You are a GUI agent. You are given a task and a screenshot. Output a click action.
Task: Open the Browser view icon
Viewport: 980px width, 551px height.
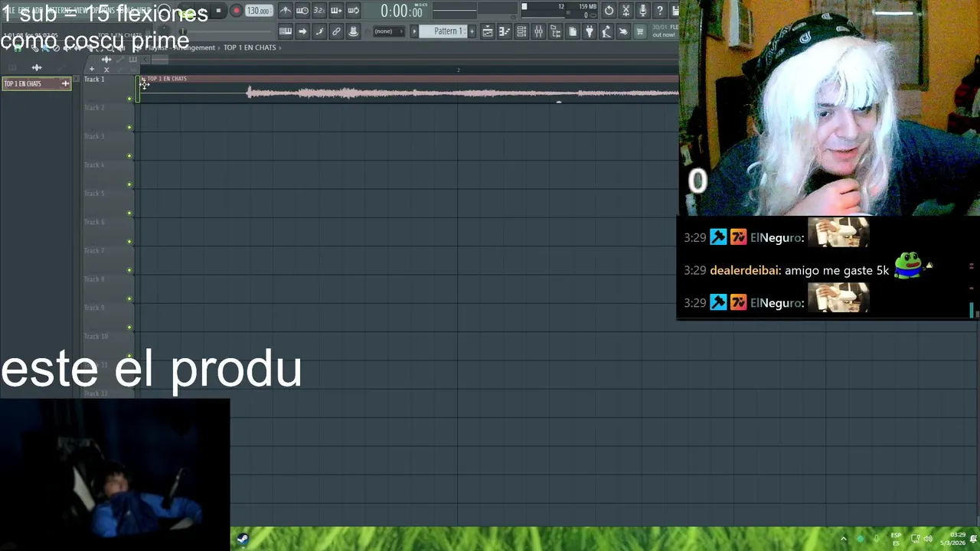555,31
